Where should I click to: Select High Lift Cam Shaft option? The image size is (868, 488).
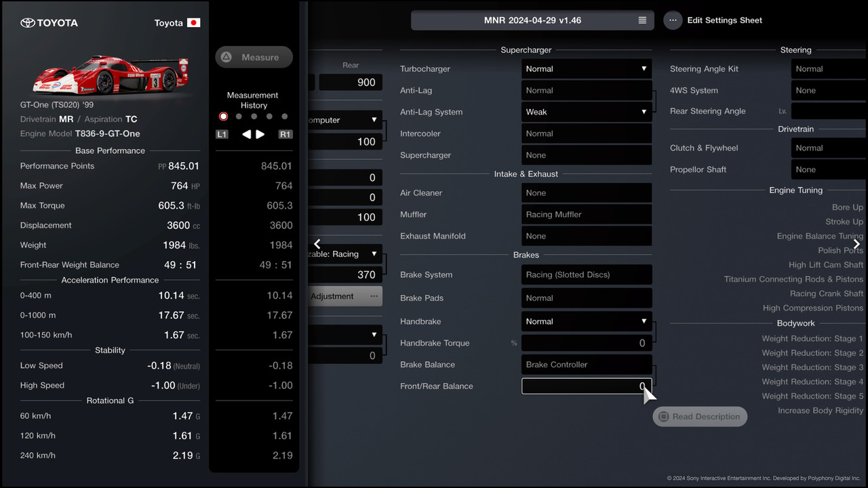click(826, 265)
